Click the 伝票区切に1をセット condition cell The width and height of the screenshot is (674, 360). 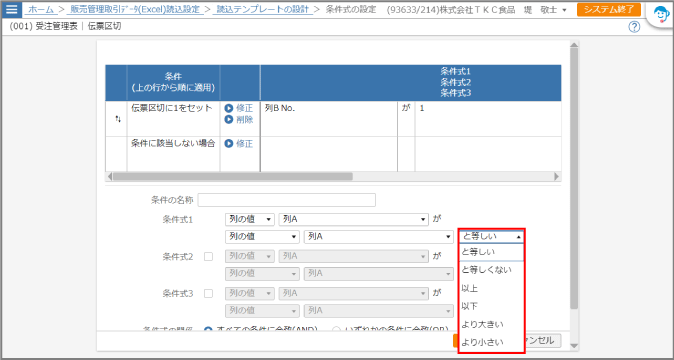pos(173,119)
